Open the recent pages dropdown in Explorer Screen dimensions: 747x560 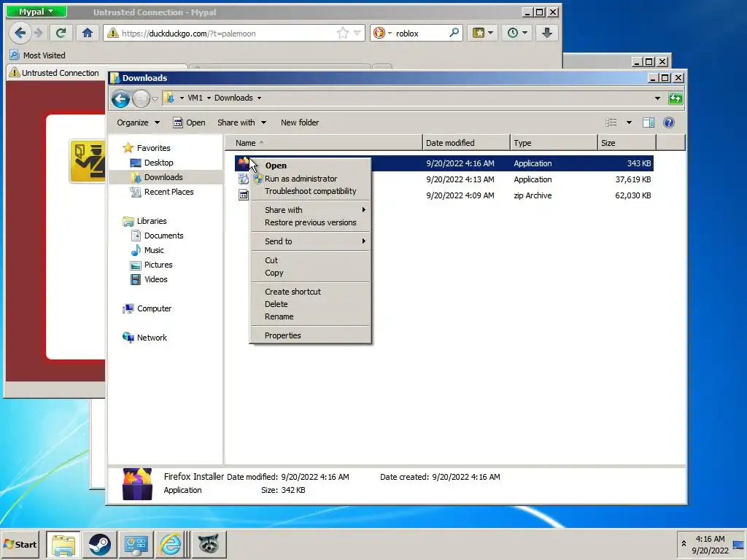[155, 99]
